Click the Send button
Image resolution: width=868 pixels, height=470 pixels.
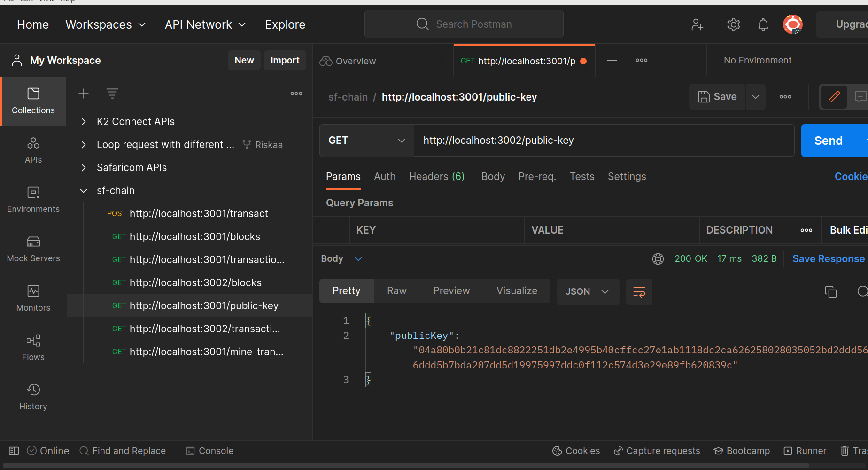point(828,140)
